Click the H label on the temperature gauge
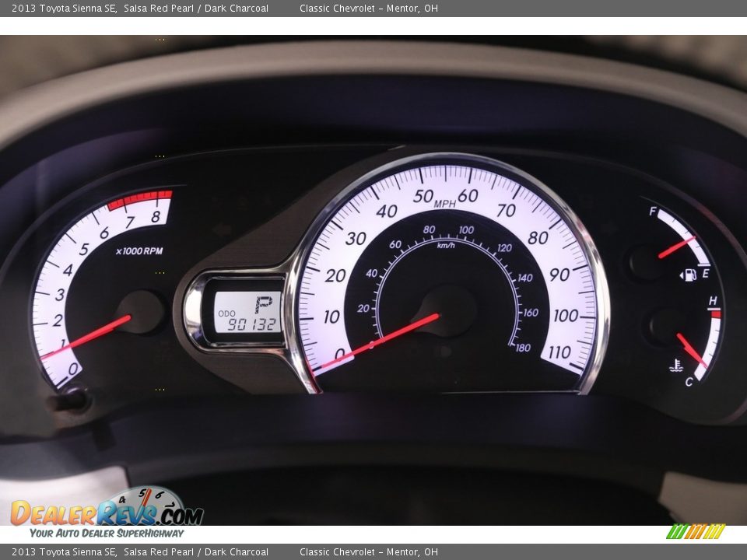The width and height of the screenshot is (747, 560). point(713,301)
